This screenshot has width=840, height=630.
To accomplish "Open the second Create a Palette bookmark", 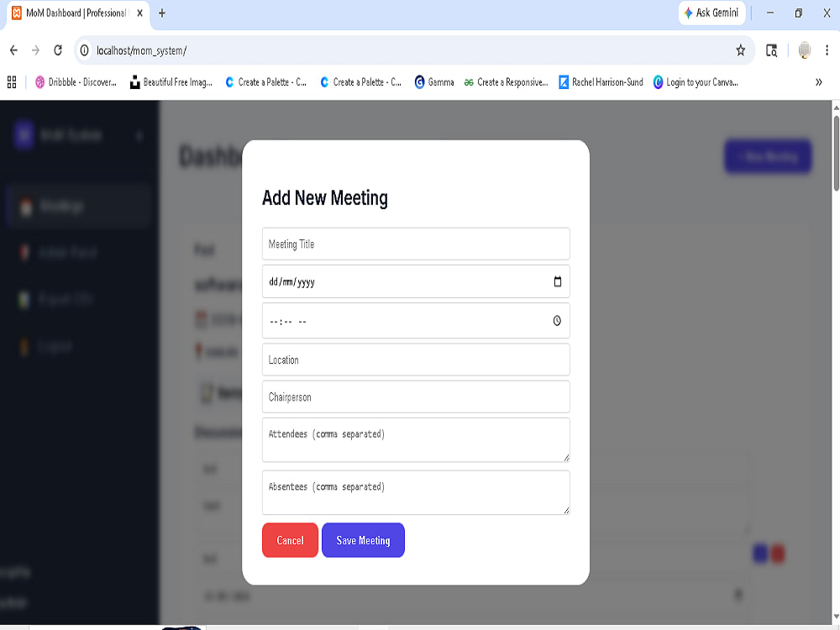I will [360, 82].
